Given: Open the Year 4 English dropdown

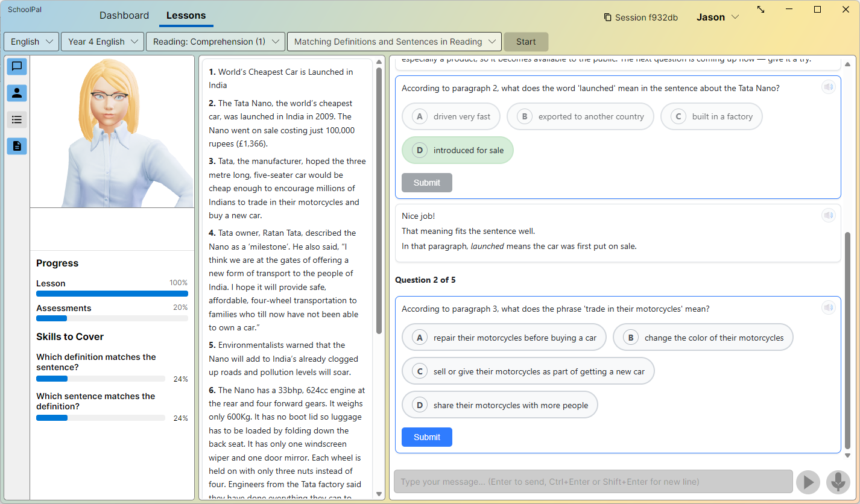Looking at the screenshot, I should click(103, 42).
